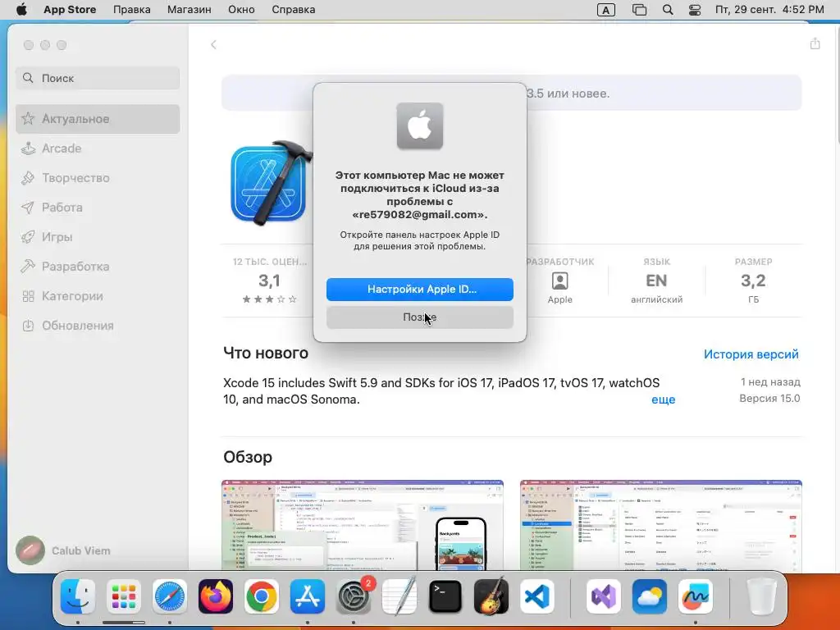Launch GarageBand from the Dock

click(491, 596)
